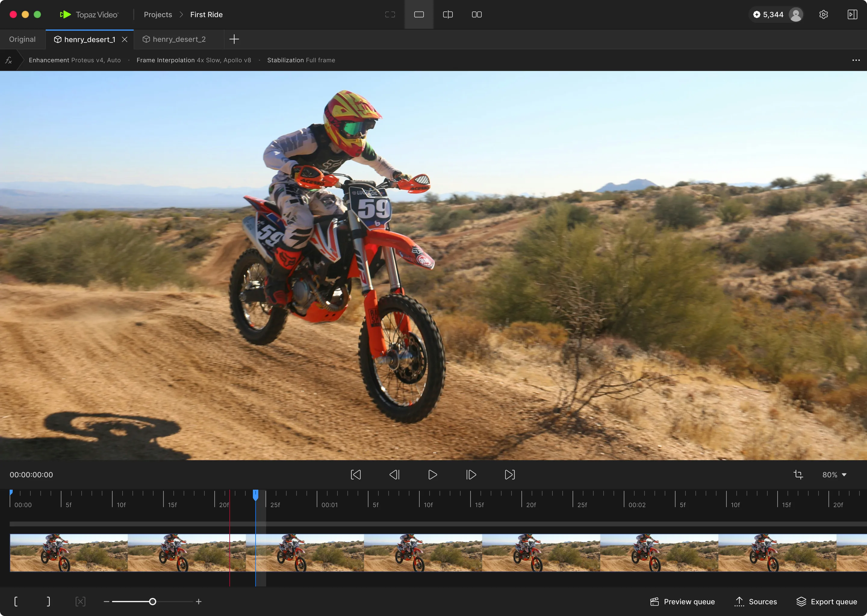Open the overflow menu with three dots
The height and width of the screenshot is (616, 867).
click(856, 60)
